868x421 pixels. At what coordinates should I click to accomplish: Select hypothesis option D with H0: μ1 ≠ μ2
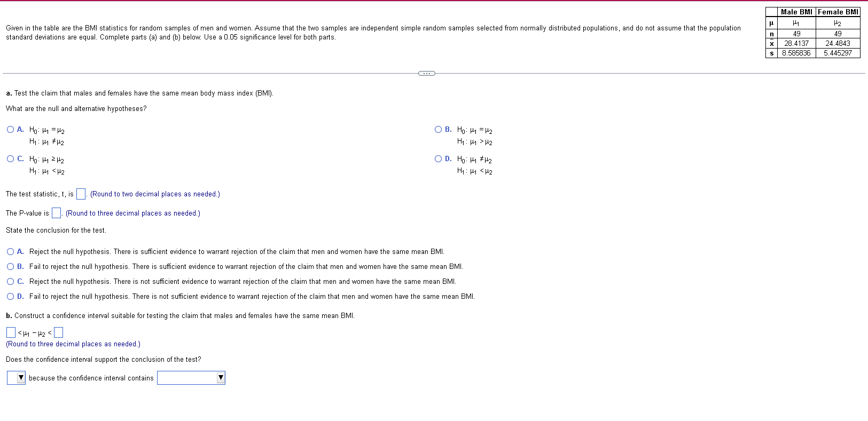438,158
